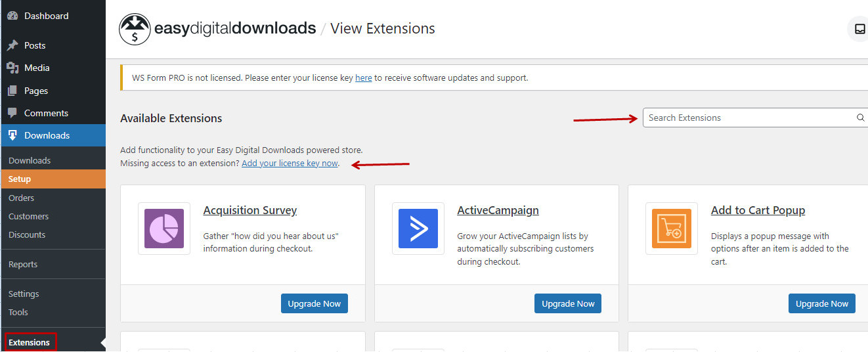Click the Add to Cart Popup icon
868x352 pixels.
coord(672,229)
